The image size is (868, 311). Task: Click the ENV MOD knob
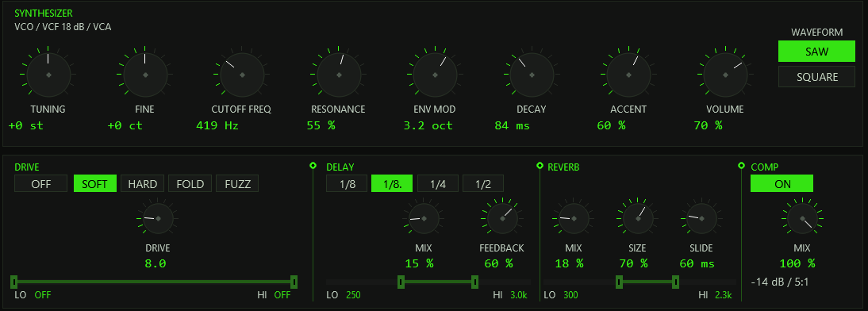pyautogui.click(x=435, y=74)
